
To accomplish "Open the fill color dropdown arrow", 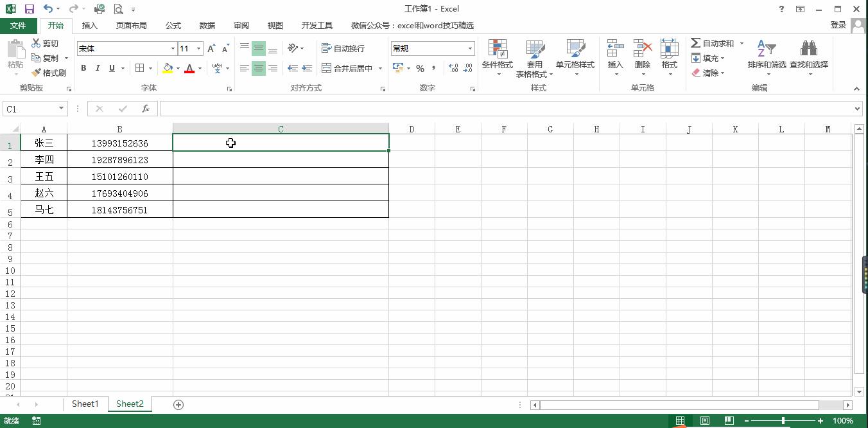I will (177, 68).
